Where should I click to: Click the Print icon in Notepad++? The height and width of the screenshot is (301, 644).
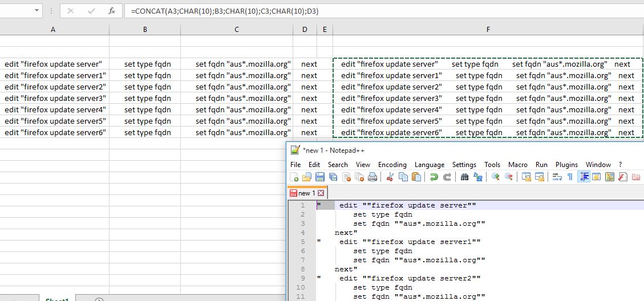(372, 177)
